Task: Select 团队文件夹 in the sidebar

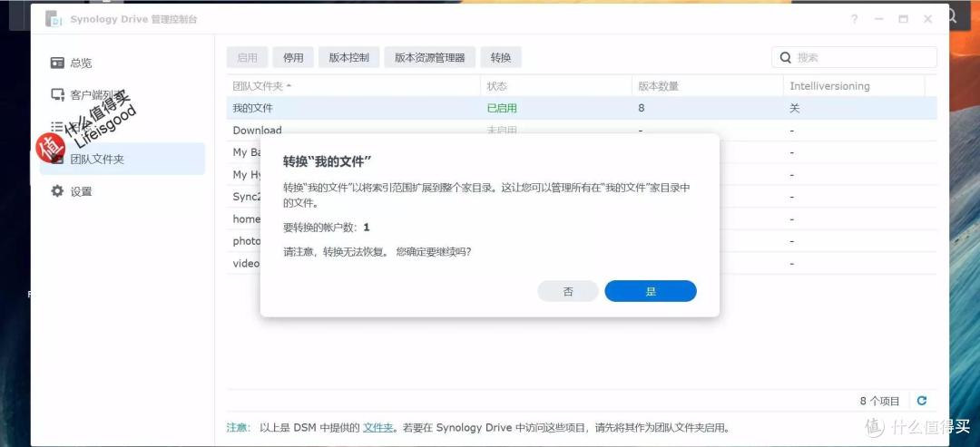Action: coord(122,159)
